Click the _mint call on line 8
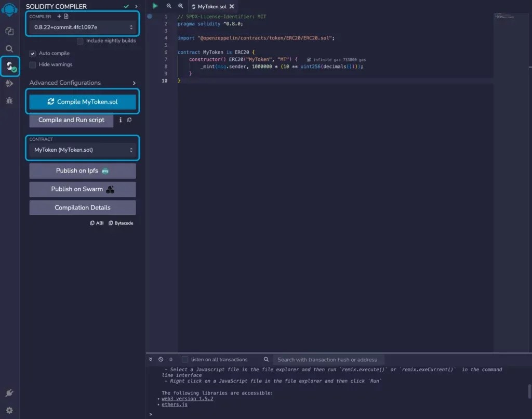 coord(282,67)
